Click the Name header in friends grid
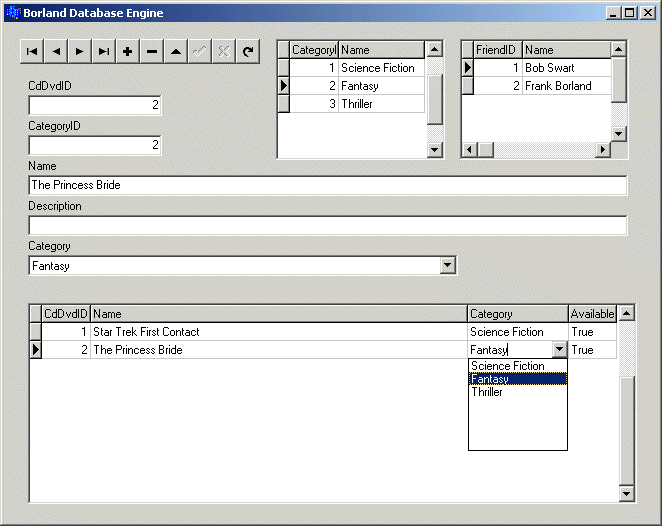Screen dimensions: 662x526 [567, 50]
